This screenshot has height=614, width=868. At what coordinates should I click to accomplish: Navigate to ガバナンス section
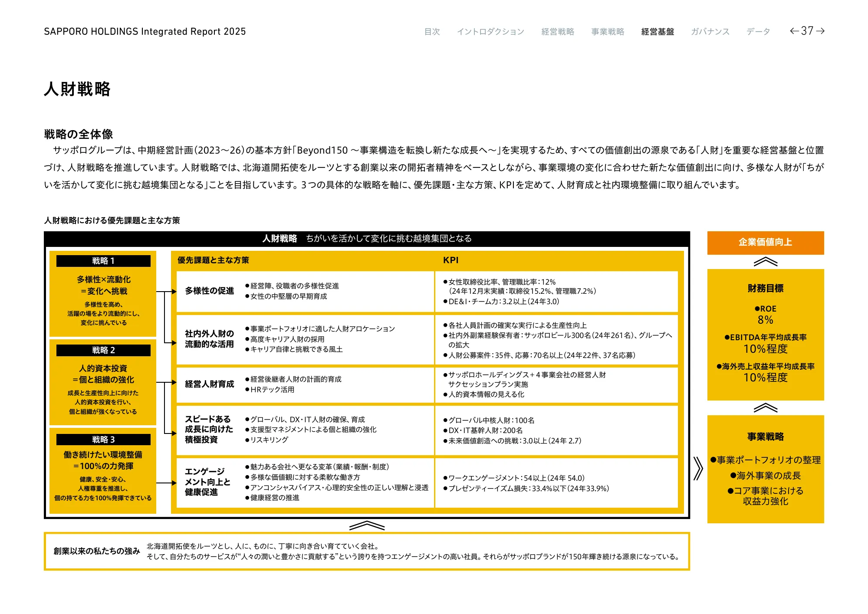[x=710, y=32]
